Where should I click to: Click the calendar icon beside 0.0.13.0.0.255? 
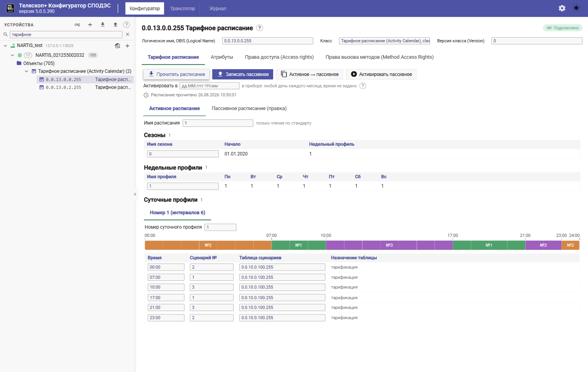coord(42,79)
